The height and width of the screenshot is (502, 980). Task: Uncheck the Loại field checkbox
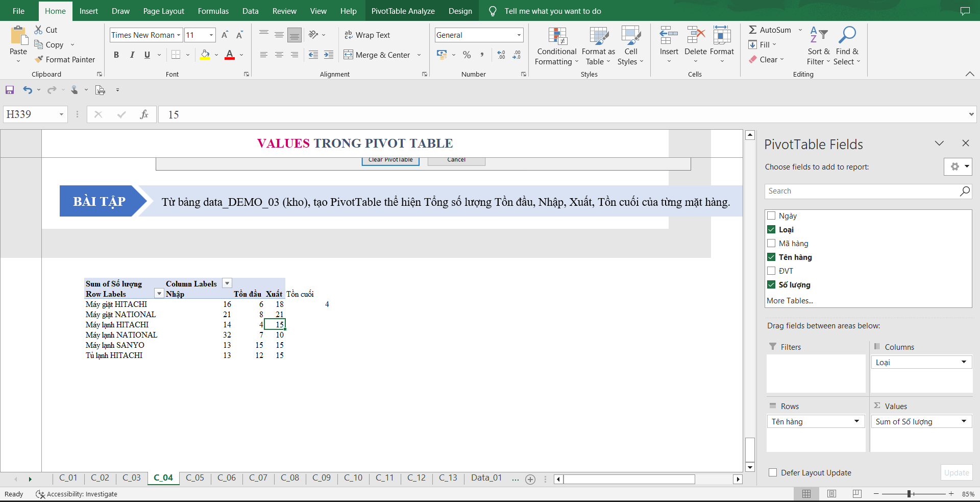tap(771, 229)
